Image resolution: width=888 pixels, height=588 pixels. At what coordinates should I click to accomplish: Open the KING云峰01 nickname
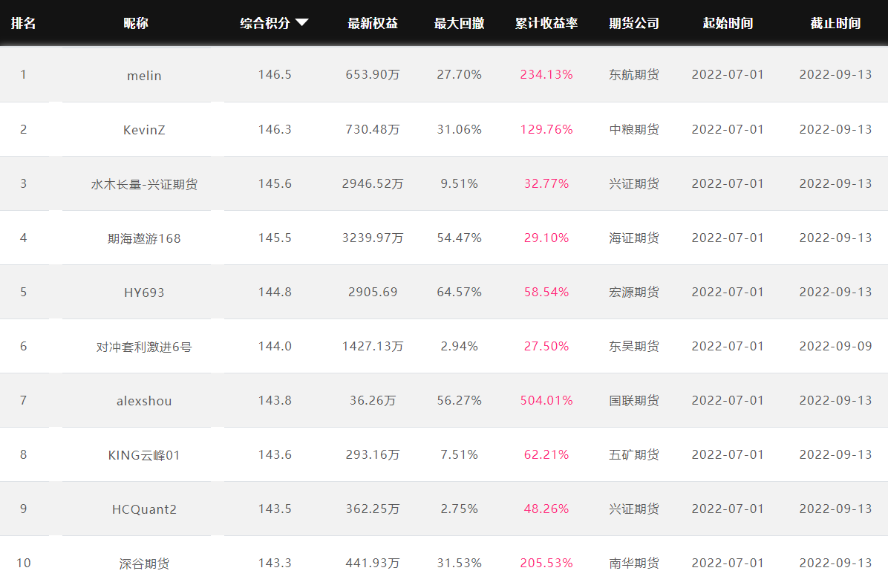[145, 455]
